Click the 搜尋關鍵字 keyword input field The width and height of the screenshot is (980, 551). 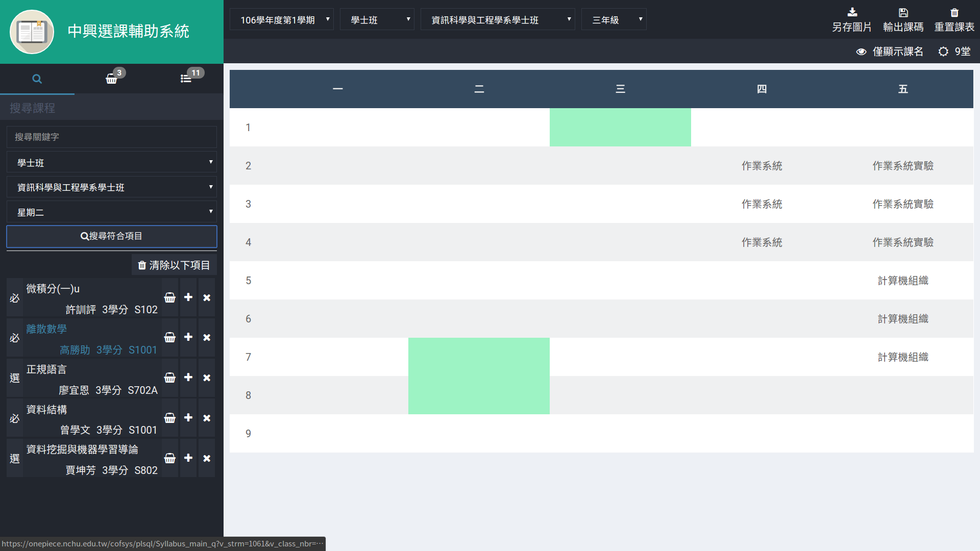[x=112, y=137]
